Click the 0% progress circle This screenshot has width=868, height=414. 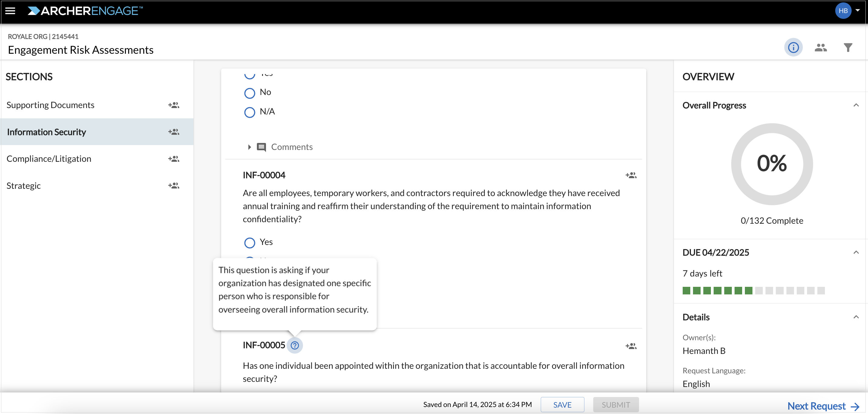(x=772, y=164)
